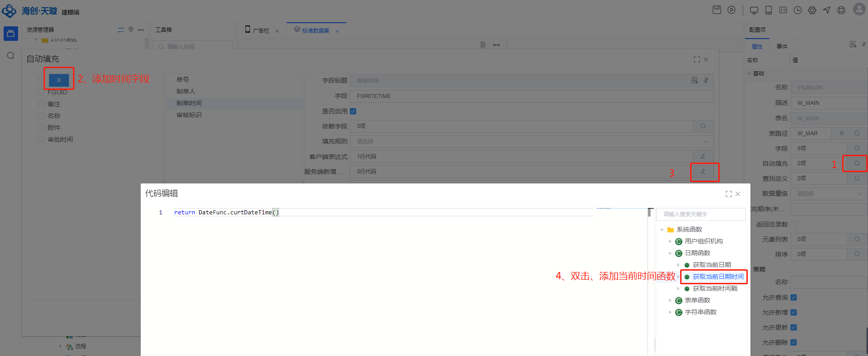Image resolution: width=868 pixels, height=356 pixels.
Task: Click the search icon beside 自动填充 property
Action: click(x=857, y=163)
